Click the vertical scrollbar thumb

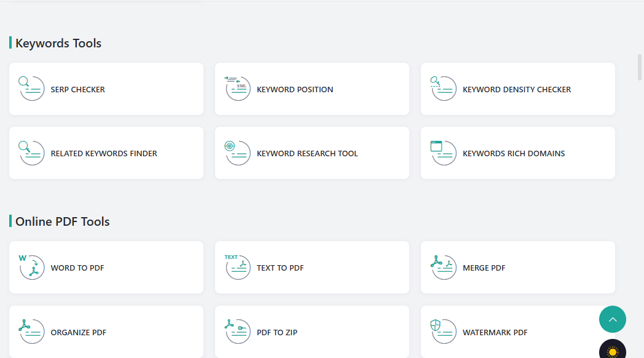click(640, 67)
